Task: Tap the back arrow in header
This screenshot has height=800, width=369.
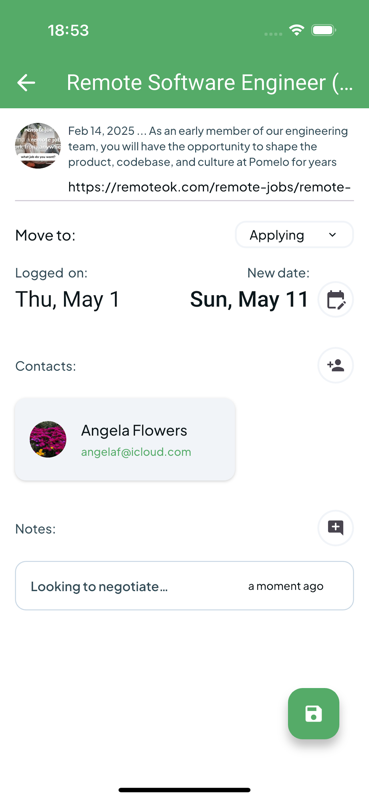Action: click(x=26, y=83)
